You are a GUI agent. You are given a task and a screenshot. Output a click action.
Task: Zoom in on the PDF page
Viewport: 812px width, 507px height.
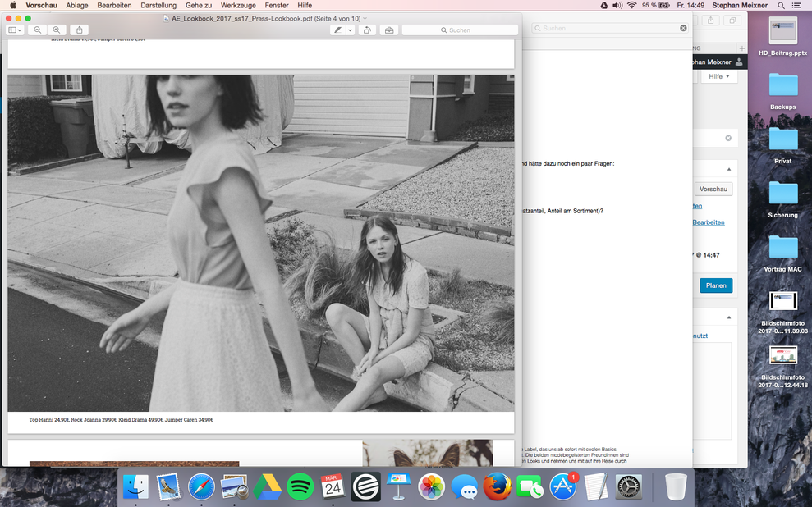[x=57, y=30]
